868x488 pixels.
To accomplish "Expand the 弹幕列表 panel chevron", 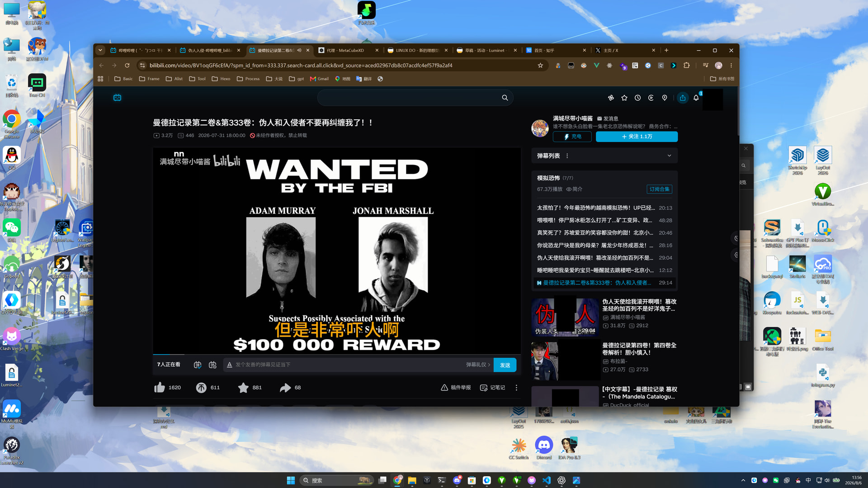I will [669, 156].
